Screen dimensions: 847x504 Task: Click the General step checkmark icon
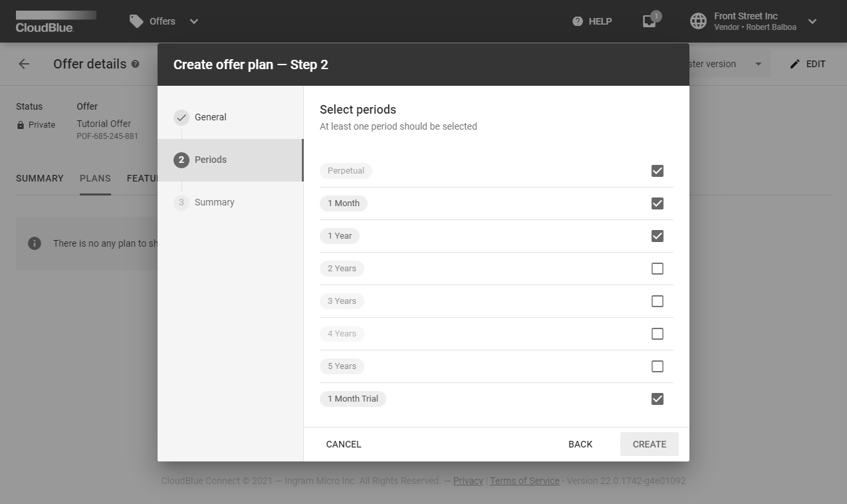coord(181,118)
